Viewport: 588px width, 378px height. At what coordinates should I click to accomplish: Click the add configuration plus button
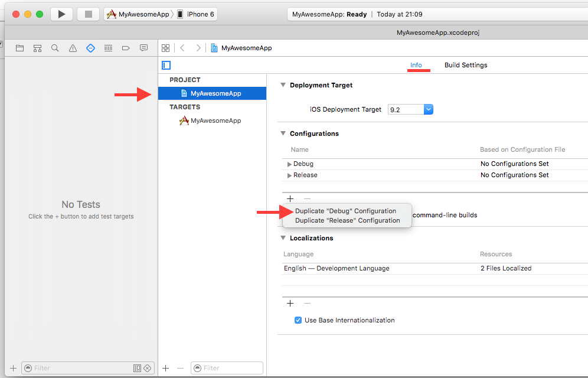pos(290,199)
